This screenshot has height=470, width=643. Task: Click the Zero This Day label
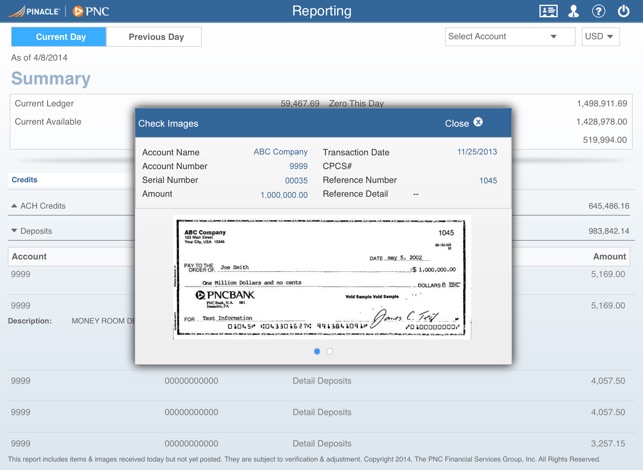(x=356, y=103)
